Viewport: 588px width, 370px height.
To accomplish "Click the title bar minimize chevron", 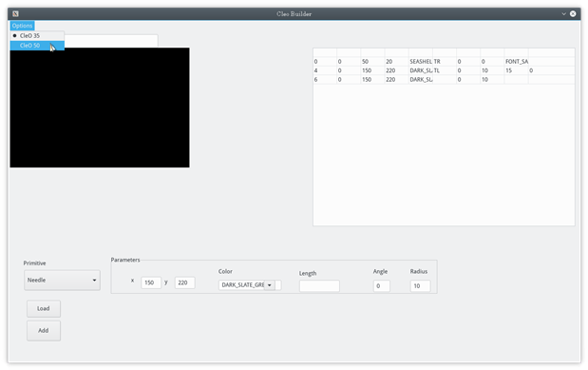I will pyautogui.click(x=563, y=14).
